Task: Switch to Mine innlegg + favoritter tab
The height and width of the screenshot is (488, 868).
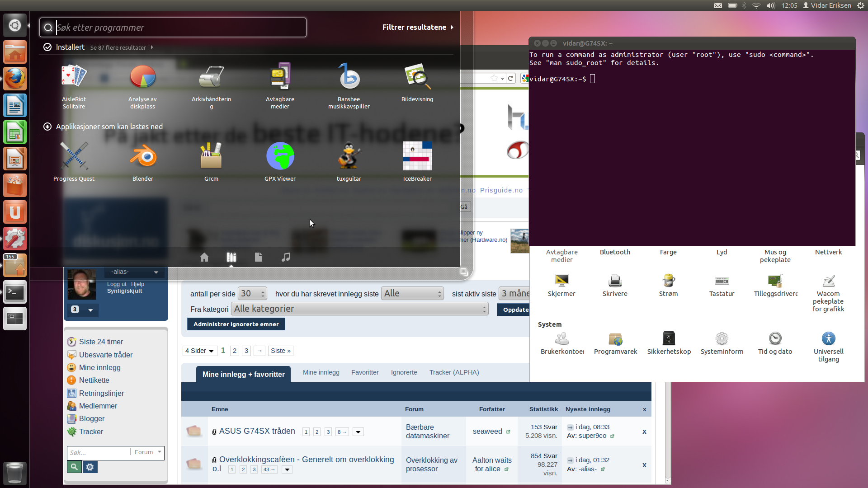Action: pyautogui.click(x=243, y=374)
